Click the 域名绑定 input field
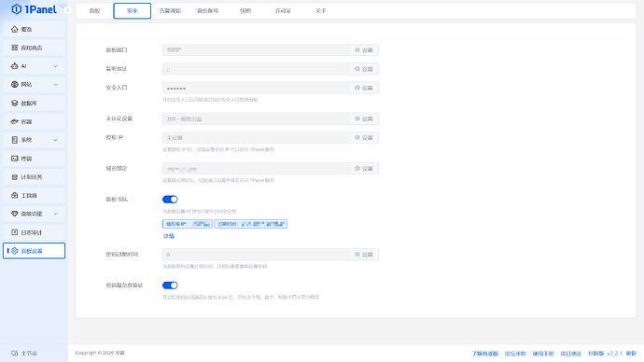This screenshot has width=644, height=362. pos(256,169)
